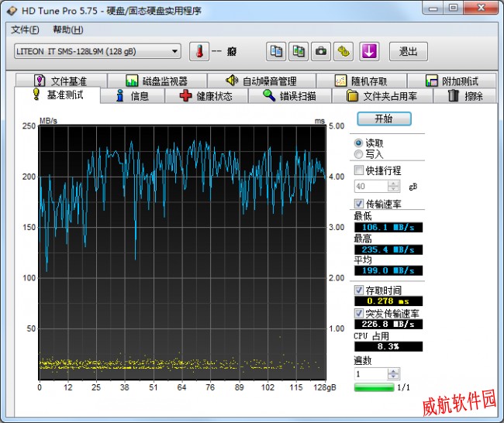Open the 自动噪音管理 tab

(x=261, y=81)
